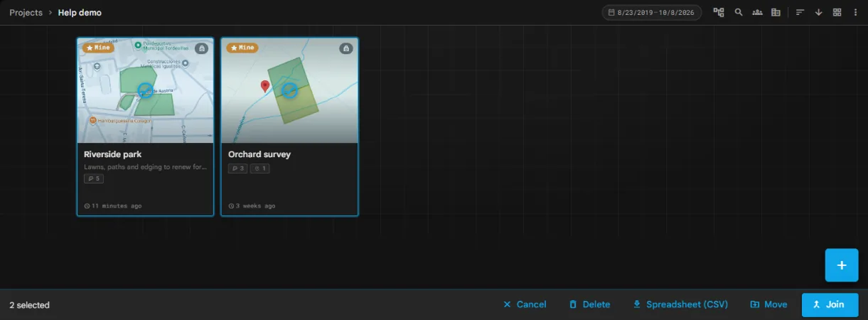Open the three-dot more options menu

[x=855, y=13]
